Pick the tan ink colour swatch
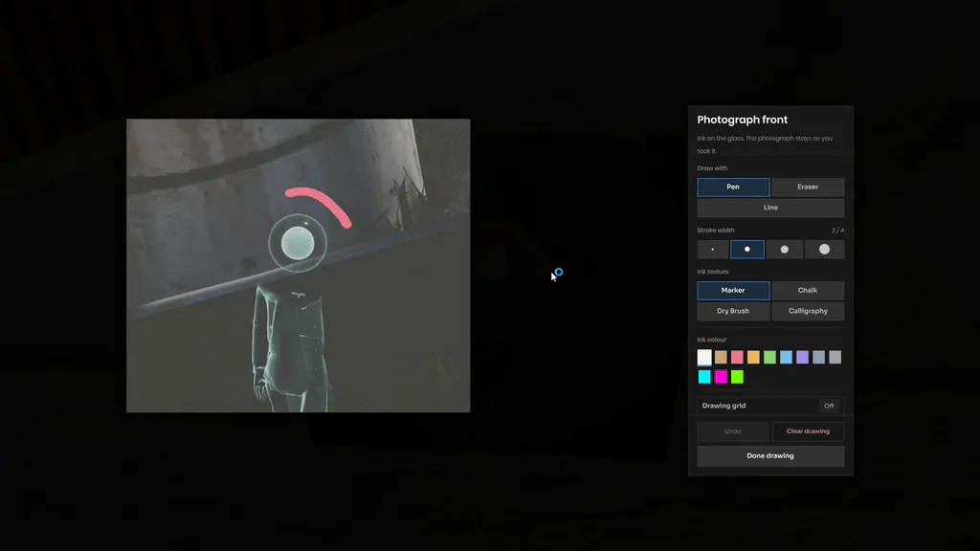Screen dimensions: 980x551 [721, 358]
